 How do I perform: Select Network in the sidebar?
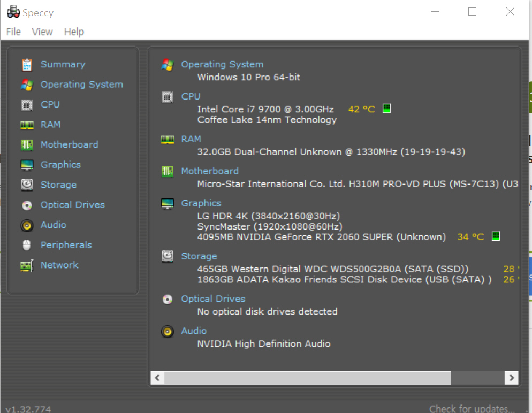59,265
